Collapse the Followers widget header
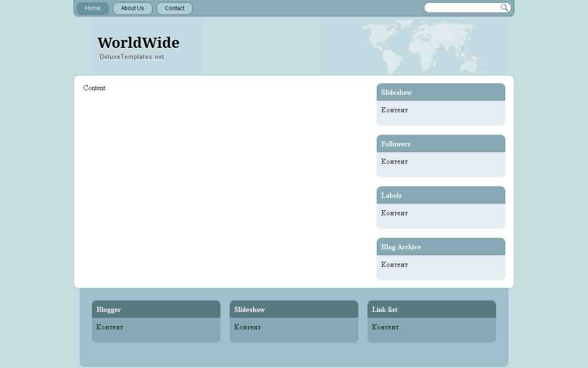 point(396,144)
